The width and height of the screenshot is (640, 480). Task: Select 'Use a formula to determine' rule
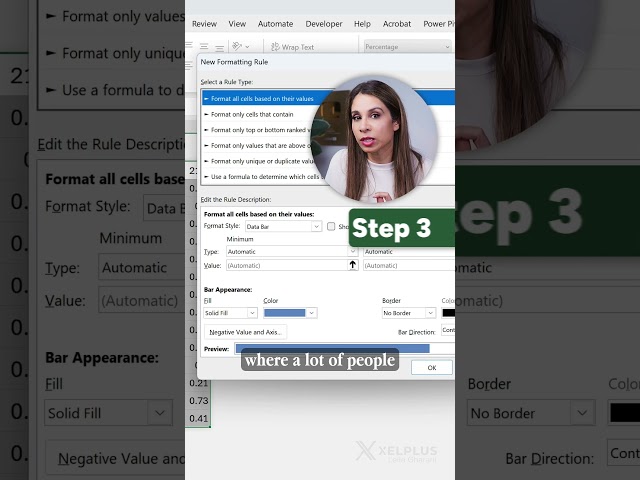263,177
